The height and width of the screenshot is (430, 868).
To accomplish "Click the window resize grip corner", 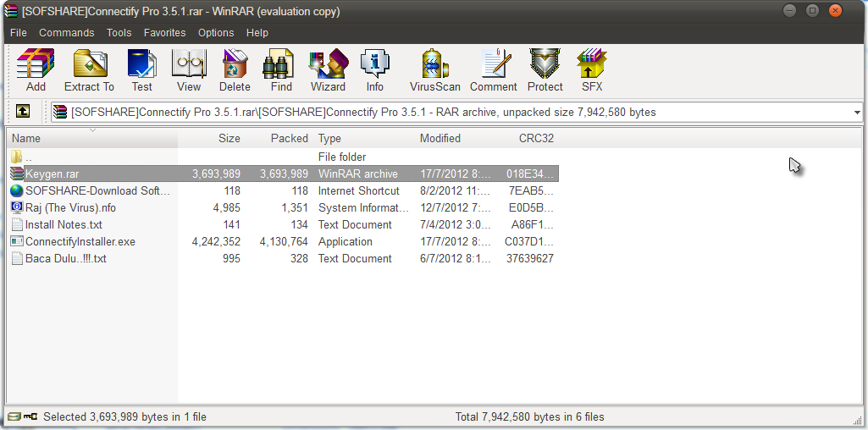I will click(858, 420).
